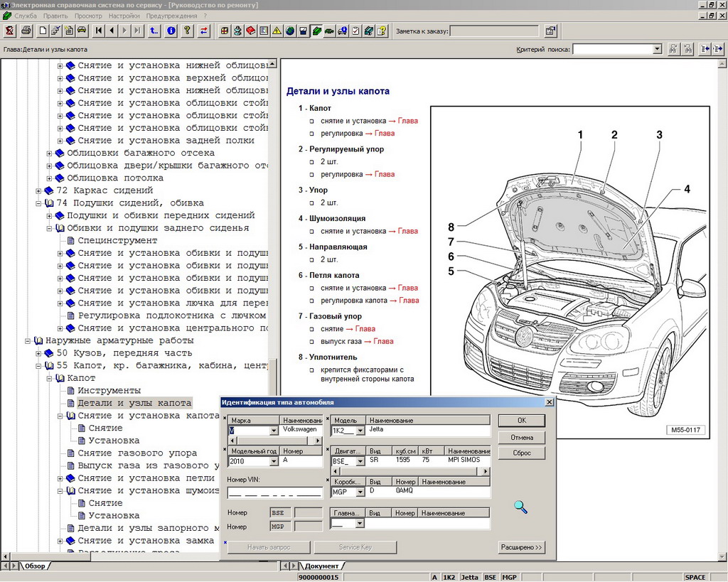Image resolution: width=728 pixels, height=582 pixels.
Task: Click the printer icon in the toolbar
Action: click(26, 31)
